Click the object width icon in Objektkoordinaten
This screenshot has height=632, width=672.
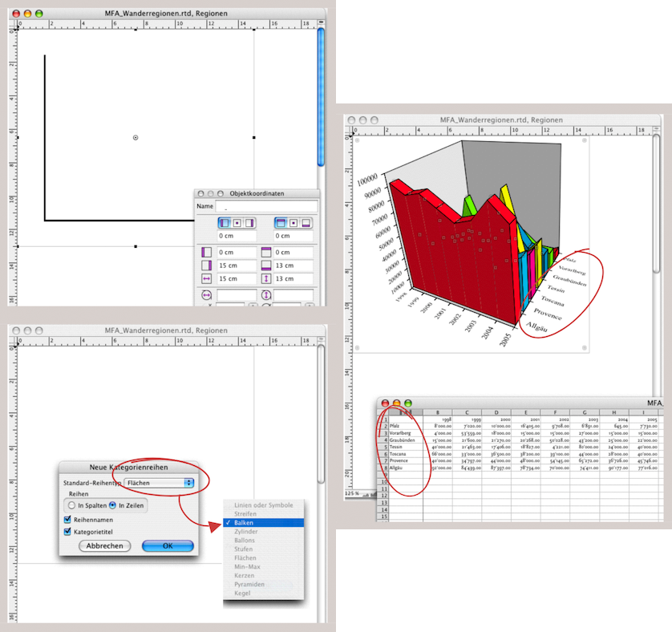point(206,278)
